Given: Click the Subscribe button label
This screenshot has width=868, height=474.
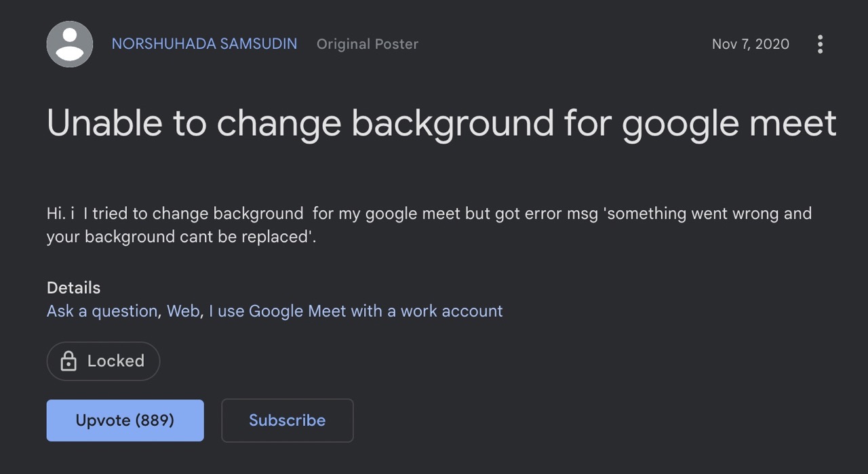Looking at the screenshot, I should 287,420.
